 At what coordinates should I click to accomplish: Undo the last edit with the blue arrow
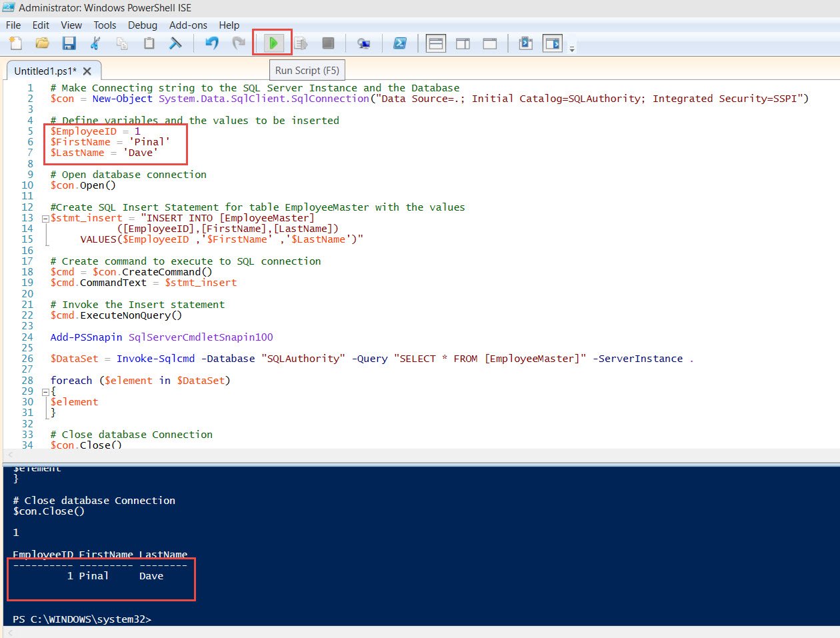pos(212,43)
